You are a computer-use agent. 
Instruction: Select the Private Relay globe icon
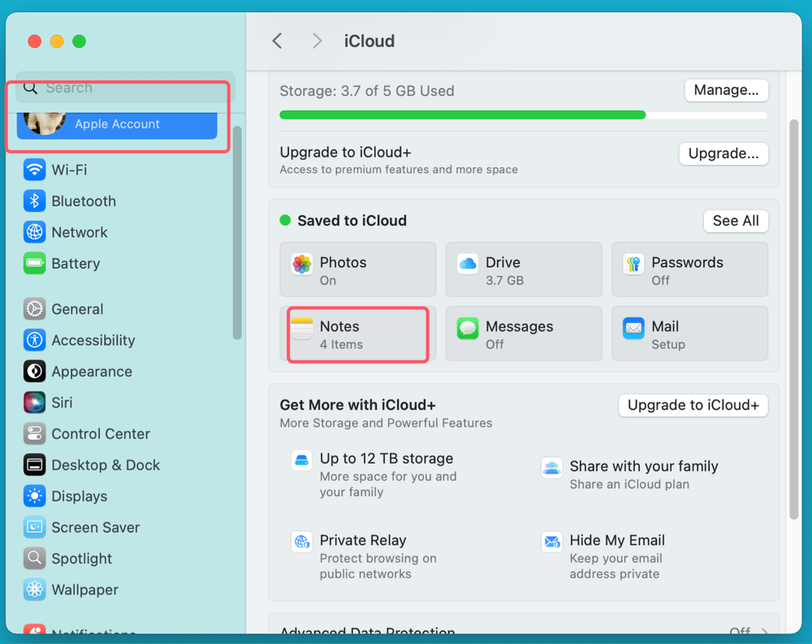[302, 542]
